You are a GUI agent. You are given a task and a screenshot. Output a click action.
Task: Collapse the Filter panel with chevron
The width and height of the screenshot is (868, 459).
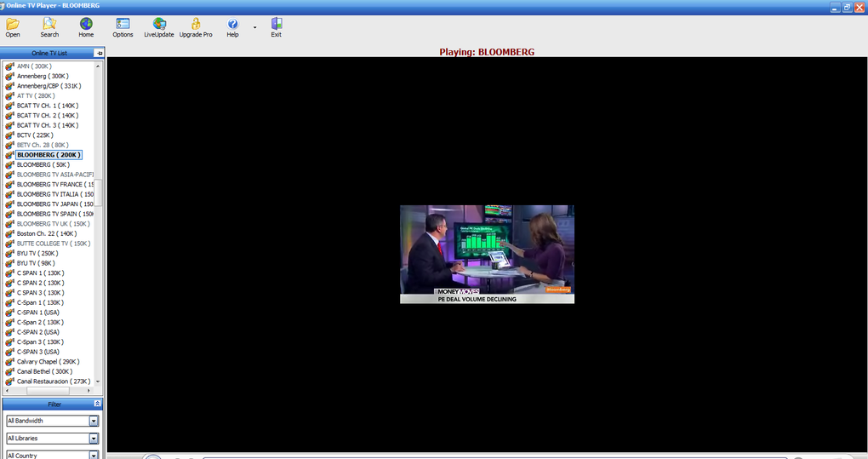(98, 404)
